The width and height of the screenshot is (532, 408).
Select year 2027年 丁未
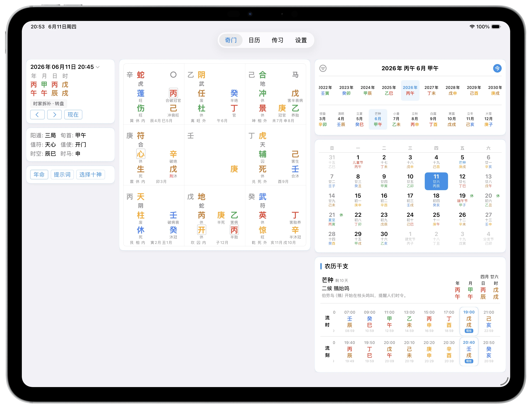click(431, 90)
